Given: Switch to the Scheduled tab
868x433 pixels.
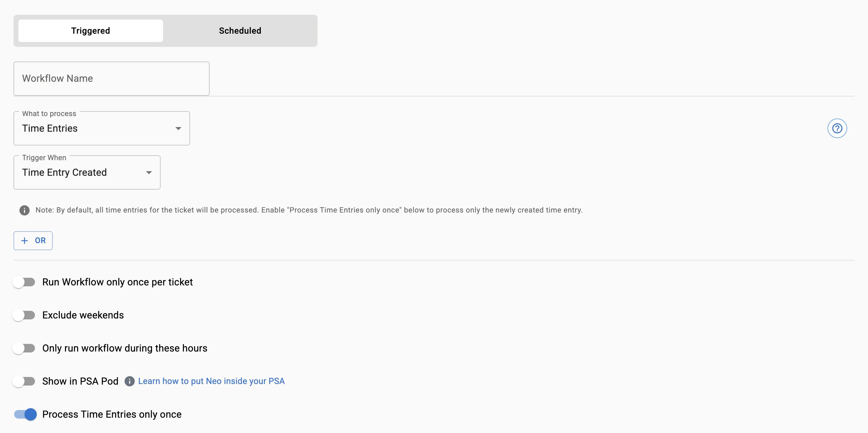Looking at the screenshot, I should 240,31.
